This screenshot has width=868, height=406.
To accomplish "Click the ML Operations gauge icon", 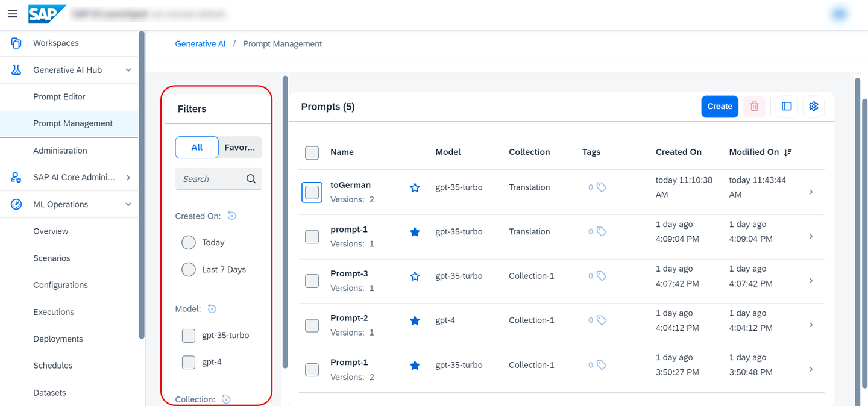I will pos(16,204).
